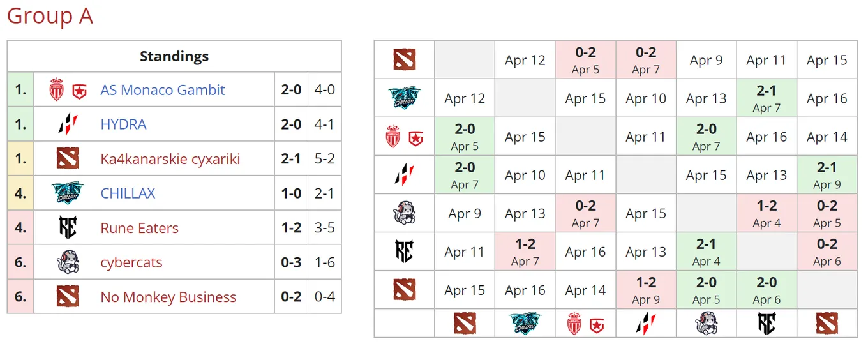
Task: Click AS Monaco Gambit team name link
Action: point(163,90)
